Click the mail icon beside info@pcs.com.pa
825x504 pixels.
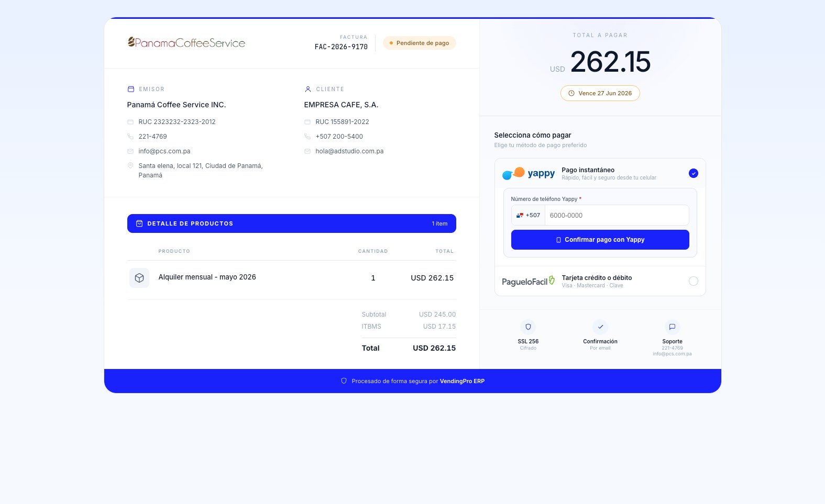coord(130,151)
